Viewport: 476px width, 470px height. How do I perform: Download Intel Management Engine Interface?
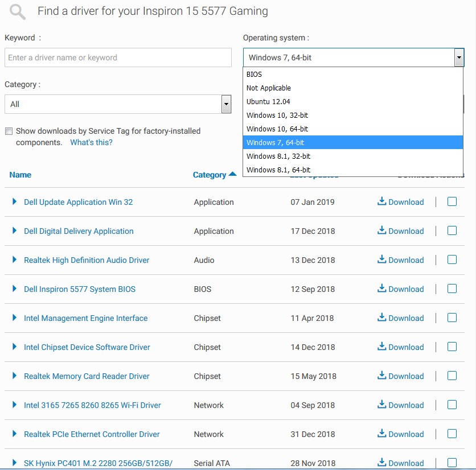tap(400, 318)
